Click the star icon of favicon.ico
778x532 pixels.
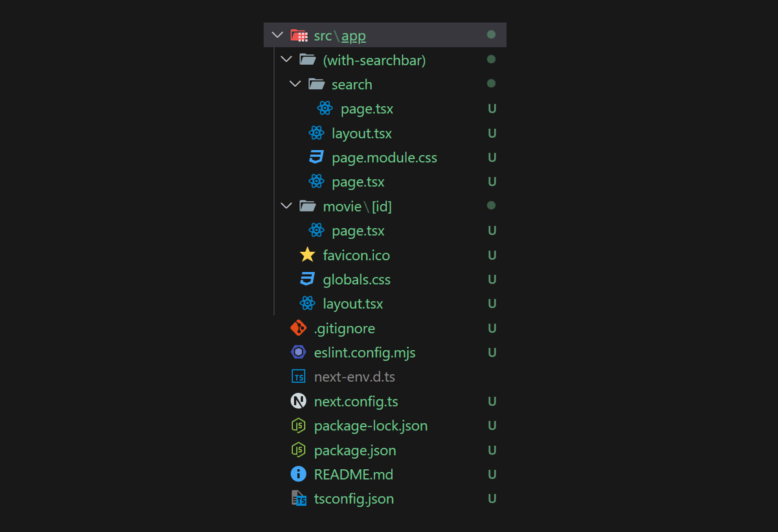pos(307,255)
